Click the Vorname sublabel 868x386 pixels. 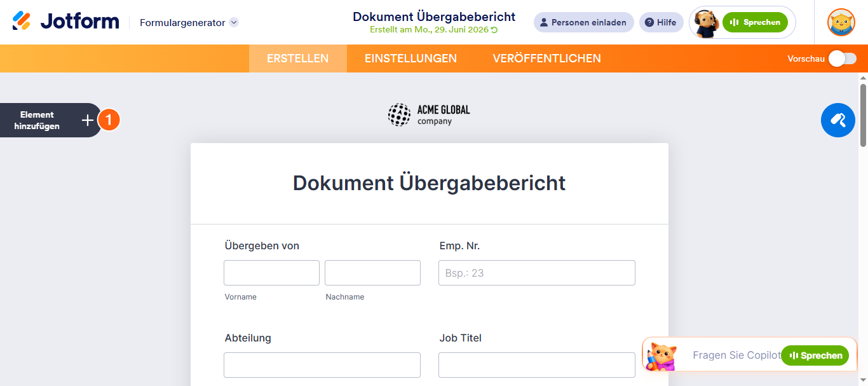tap(241, 297)
